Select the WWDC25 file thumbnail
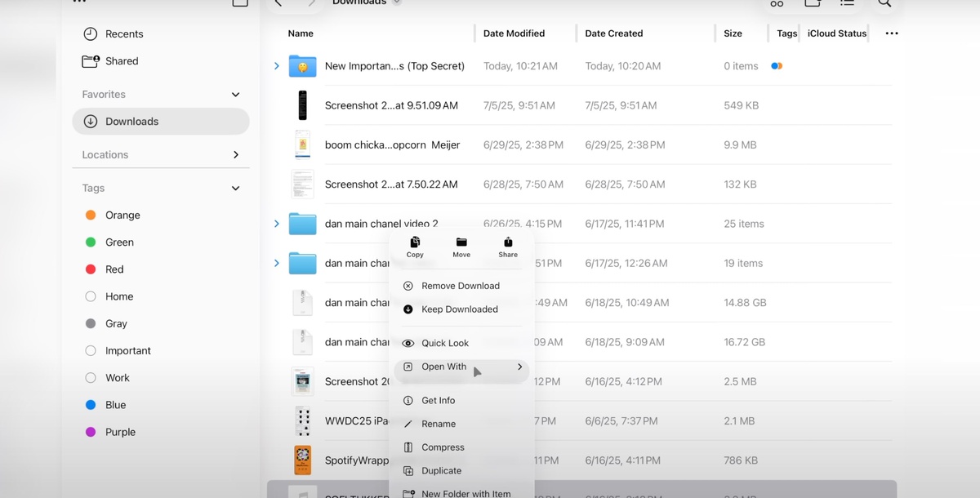Image resolution: width=980 pixels, height=498 pixels. (x=302, y=421)
